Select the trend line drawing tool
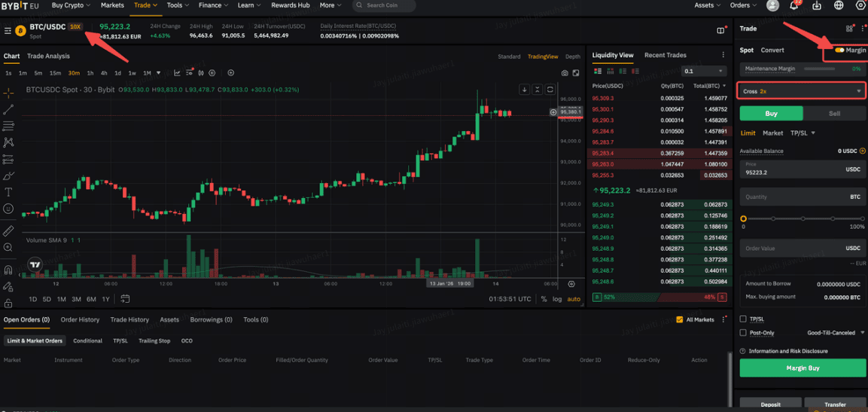The width and height of the screenshot is (868, 412). click(8, 110)
